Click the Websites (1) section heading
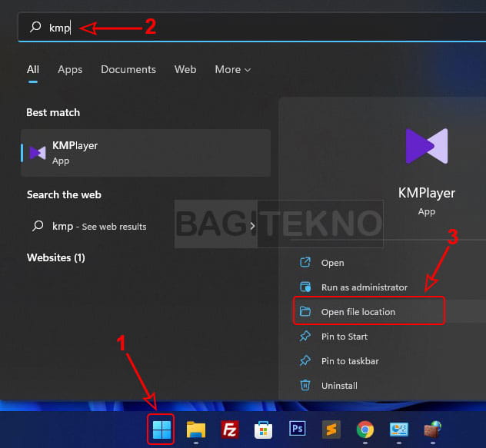The width and height of the screenshot is (486, 448). (56, 257)
